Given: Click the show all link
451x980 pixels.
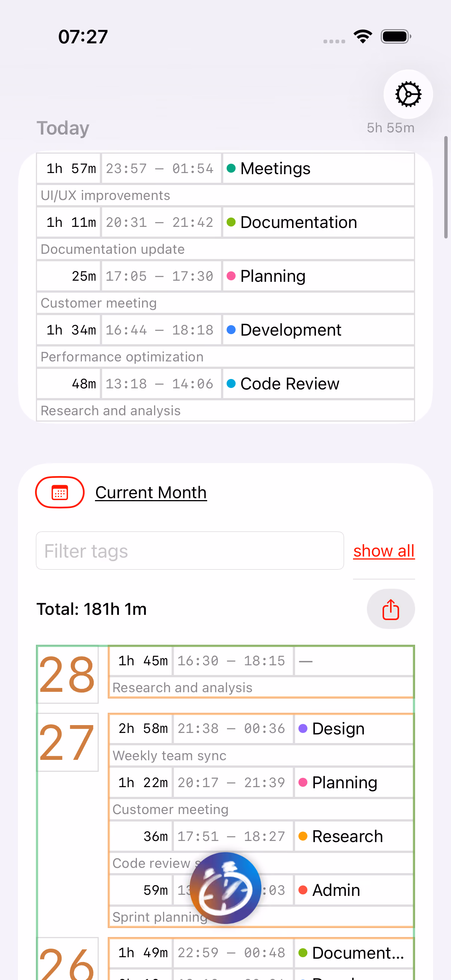Looking at the screenshot, I should (x=384, y=551).
